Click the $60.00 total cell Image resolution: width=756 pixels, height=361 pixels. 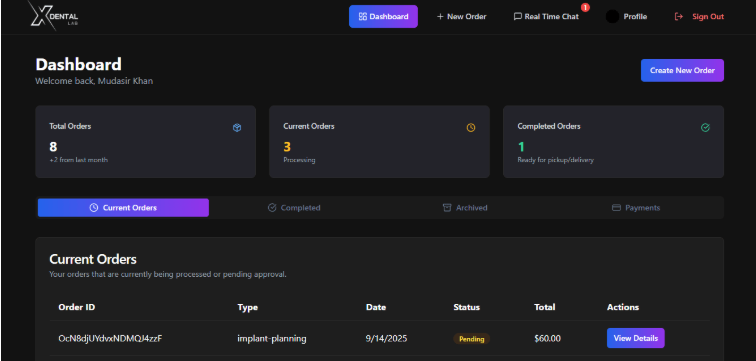click(x=547, y=338)
